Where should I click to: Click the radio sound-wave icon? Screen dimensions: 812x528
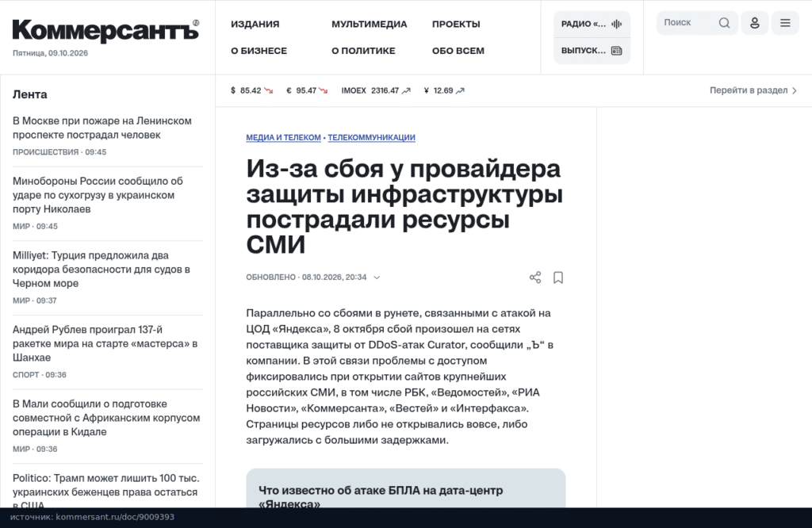[x=616, y=24]
